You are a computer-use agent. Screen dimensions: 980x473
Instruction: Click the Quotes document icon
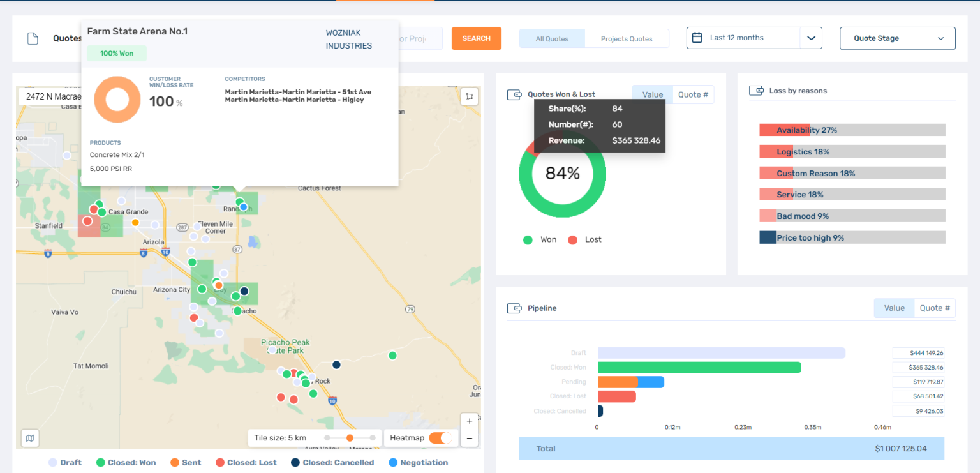[33, 38]
